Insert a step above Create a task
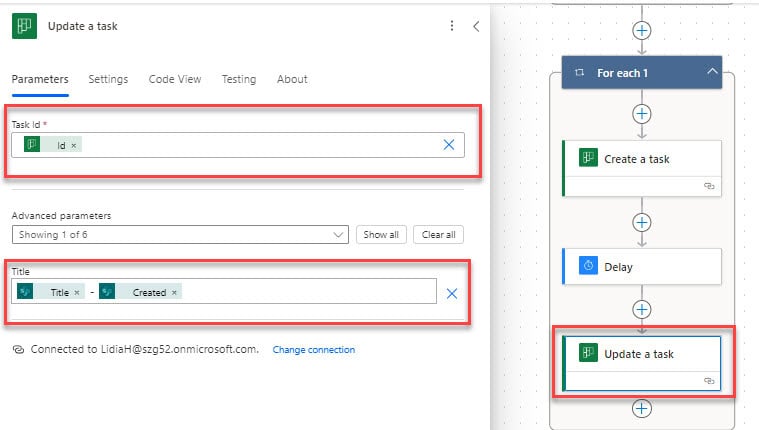 tap(641, 114)
